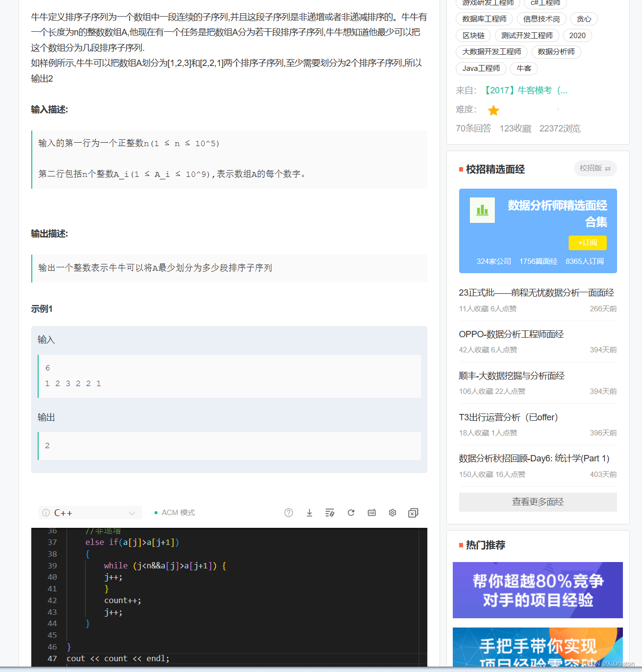Viewport: 642px width, 672px height.
Task: Click code line 39 while statement
Action: coord(165,565)
